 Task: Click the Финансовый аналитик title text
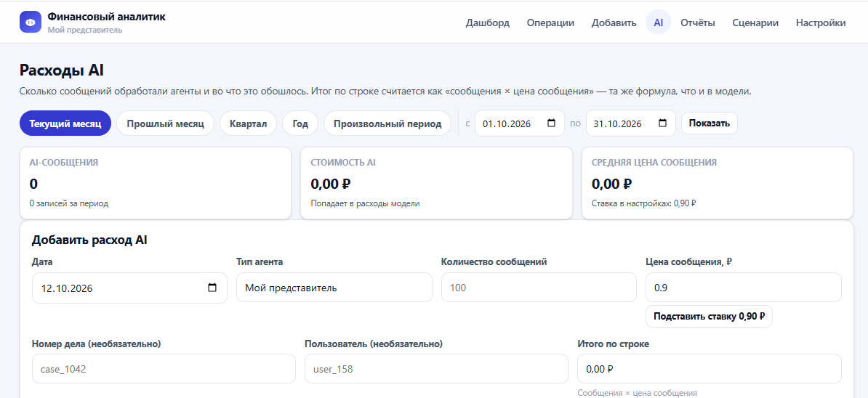(106, 17)
